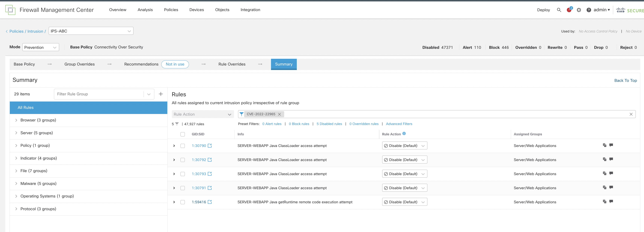Image resolution: width=644 pixels, height=232 pixels.
Task: Open the Policies menu
Action: click(x=171, y=10)
